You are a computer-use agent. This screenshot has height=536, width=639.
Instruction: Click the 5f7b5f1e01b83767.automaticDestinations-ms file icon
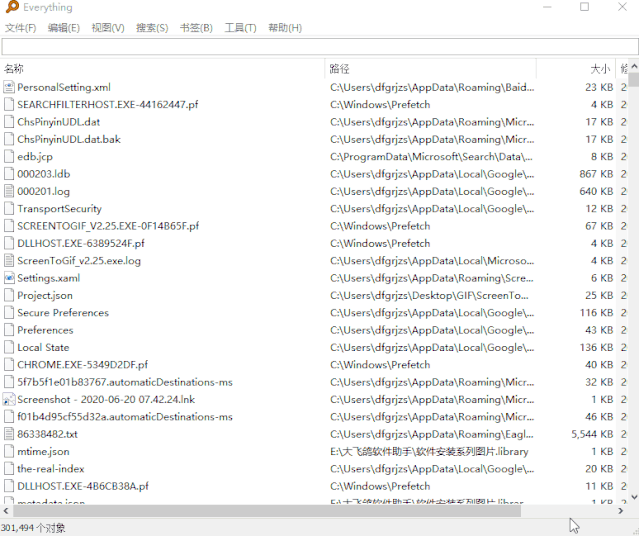coord(9,382)
